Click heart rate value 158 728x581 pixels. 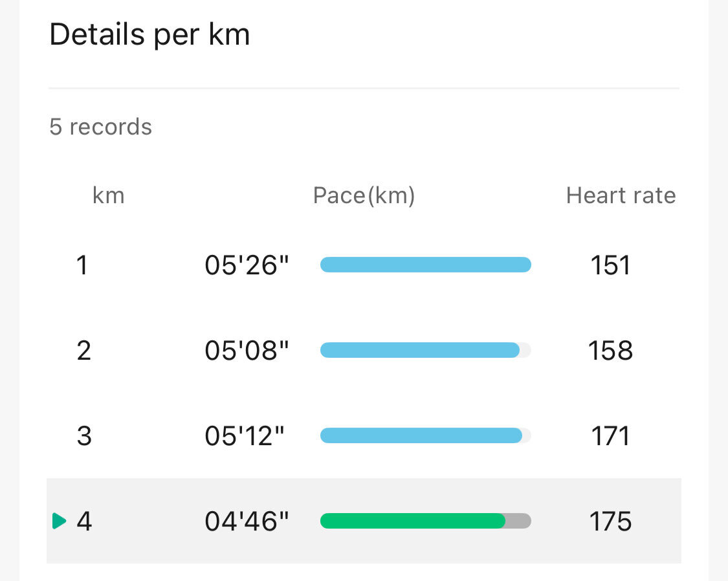[x=610, y=351]
